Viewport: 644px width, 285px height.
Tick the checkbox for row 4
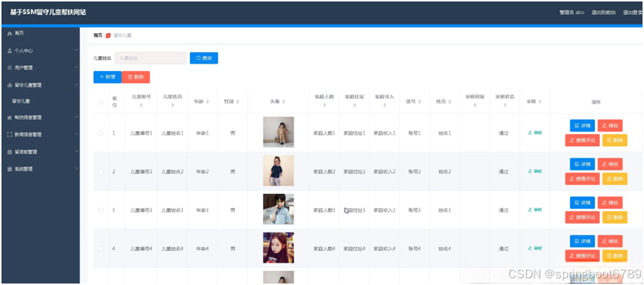101,249
